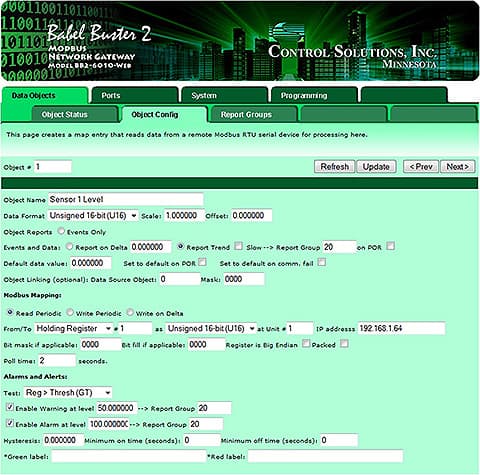Go to next object with Next
This screenshot has width=480, height=475.
pyautogui.click(x=457, y=166)
